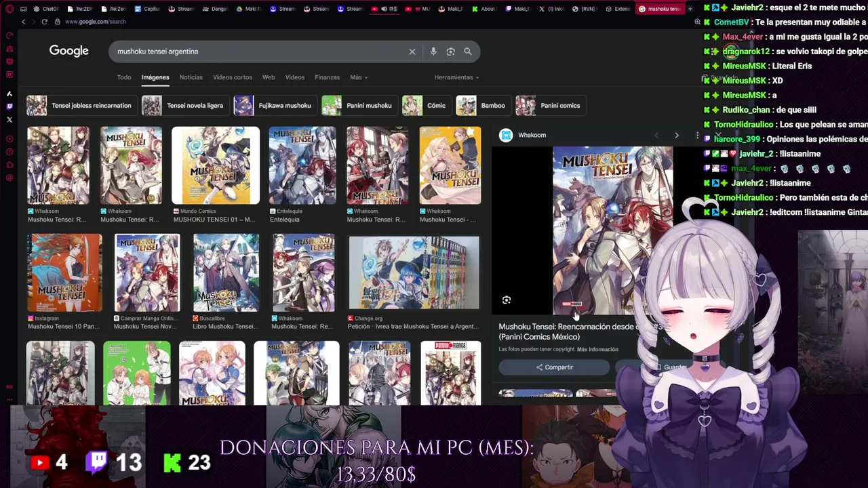Switch to the ChatGPT browser tab
The image size is (868, 488).
pos(46,9)
